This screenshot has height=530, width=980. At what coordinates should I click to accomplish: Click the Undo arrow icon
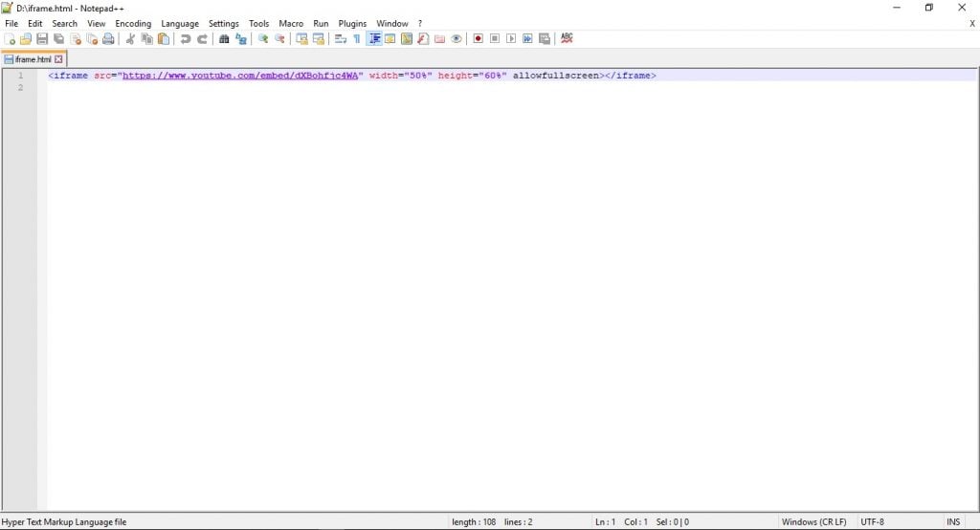[x=186, y=39]
